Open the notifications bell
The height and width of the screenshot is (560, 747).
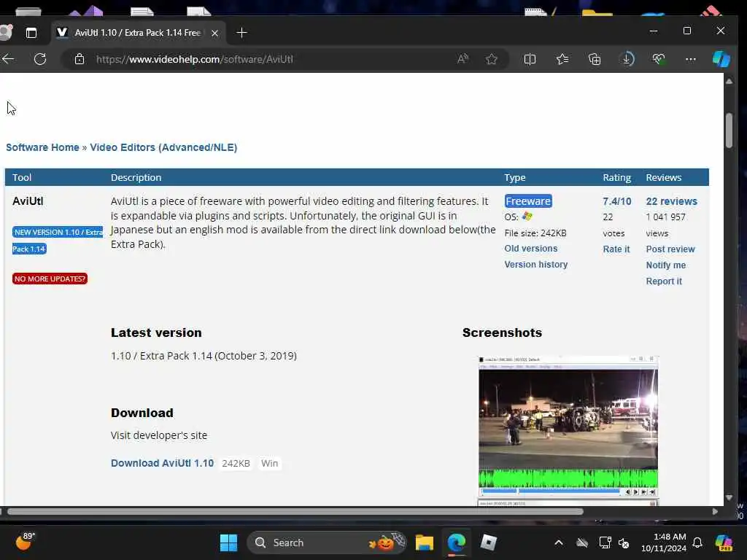697,542
